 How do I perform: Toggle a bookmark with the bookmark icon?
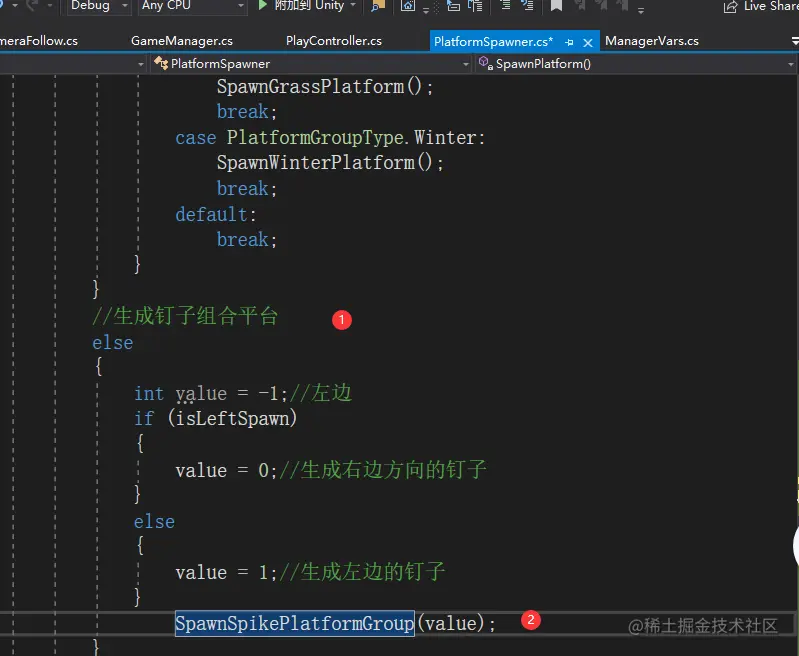[556, 6]
